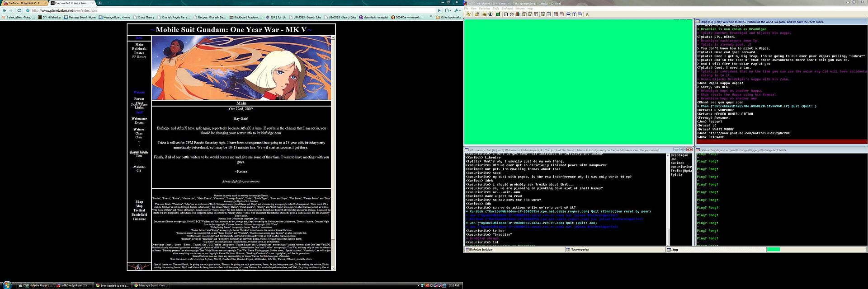
Task: Open Chrome's page menu dropdown
Action: 448,10
